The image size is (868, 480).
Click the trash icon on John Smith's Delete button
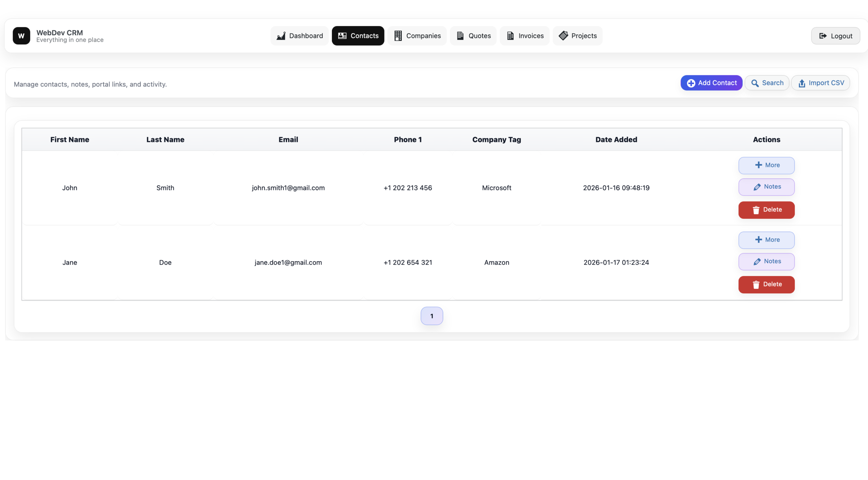coord(756,210)
